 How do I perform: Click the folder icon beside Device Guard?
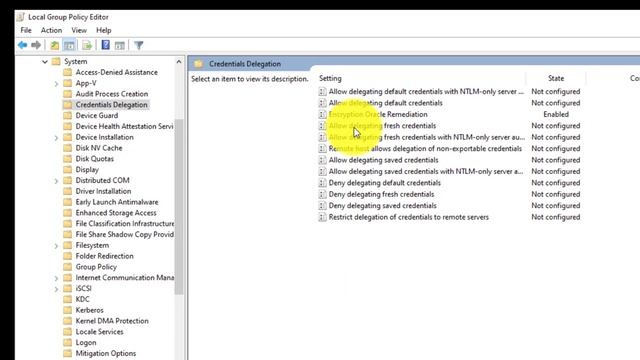[68, 116]
